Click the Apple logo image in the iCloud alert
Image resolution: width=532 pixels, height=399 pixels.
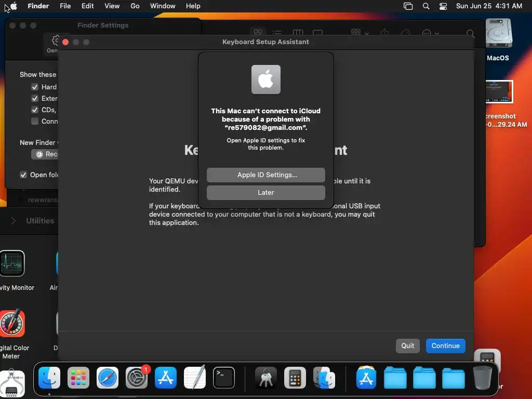[265, 79]
